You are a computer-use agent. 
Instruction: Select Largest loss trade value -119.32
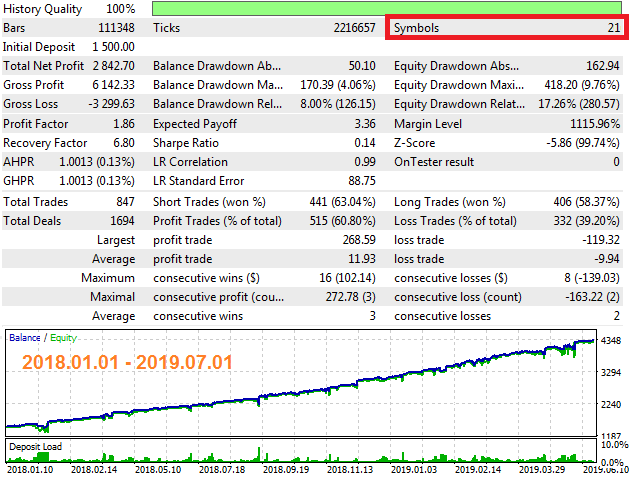pyautogui.click(x=601, y=240)
